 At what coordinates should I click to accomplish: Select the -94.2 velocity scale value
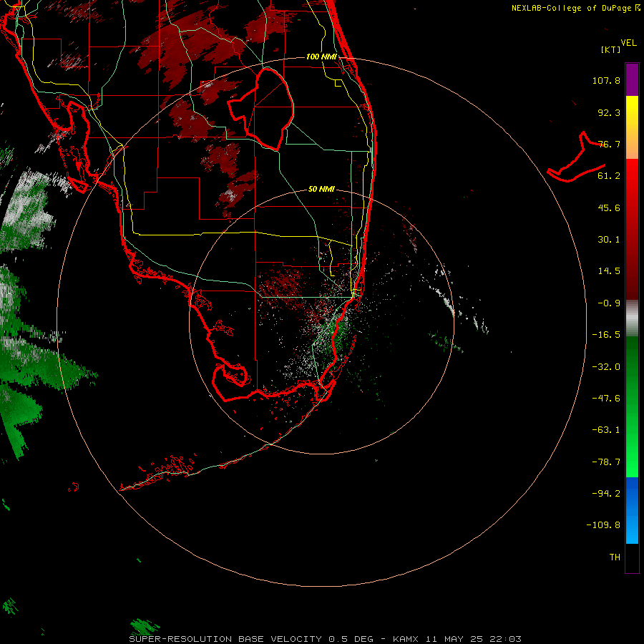point(606,494)
